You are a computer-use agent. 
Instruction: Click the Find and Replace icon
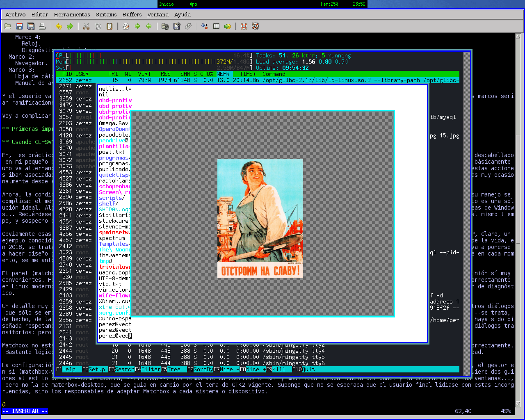coord(126,26)
